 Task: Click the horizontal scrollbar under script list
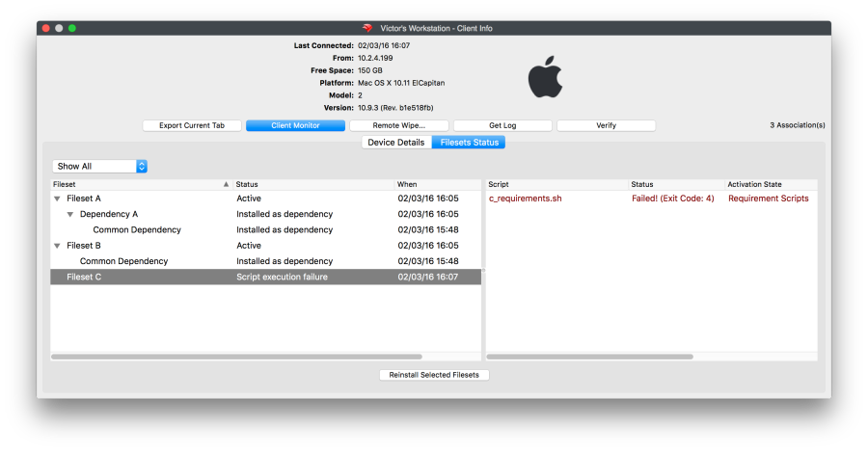(589, 357)
